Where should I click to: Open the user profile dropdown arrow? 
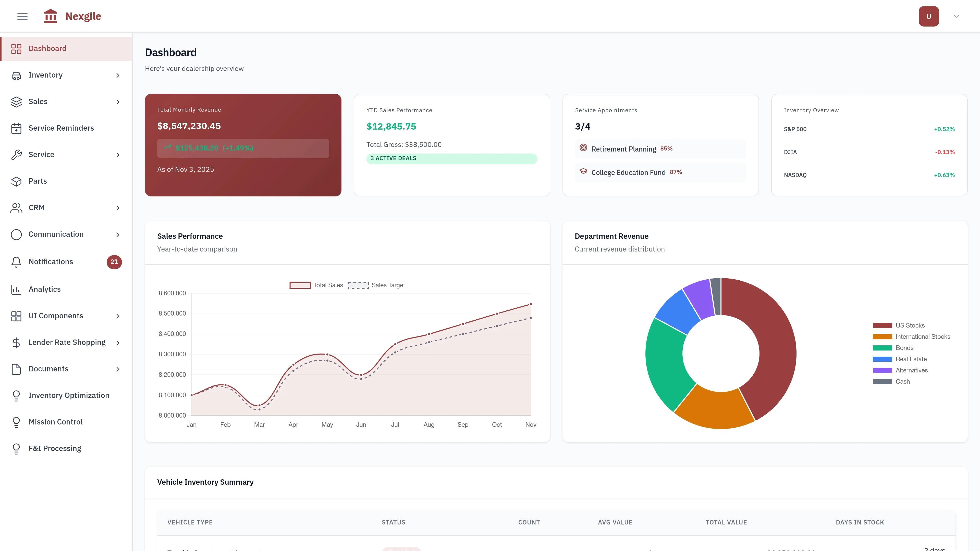956,16
